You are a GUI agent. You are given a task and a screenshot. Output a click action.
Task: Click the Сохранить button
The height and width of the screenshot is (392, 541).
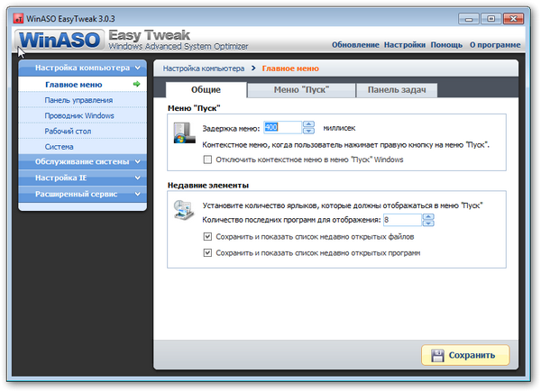[x=465, y=355]
